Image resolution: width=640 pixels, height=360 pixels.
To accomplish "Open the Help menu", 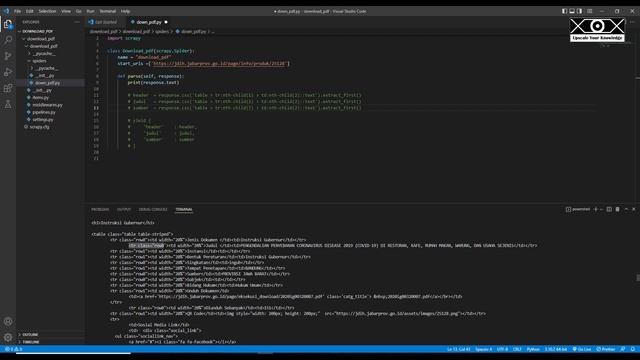I will click(x=126, y=11).
